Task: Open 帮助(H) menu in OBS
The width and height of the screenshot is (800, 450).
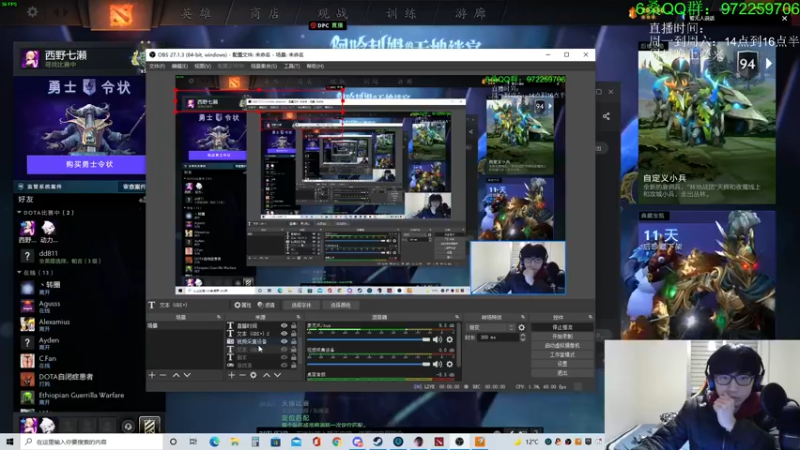Action: tap(315, 66)
